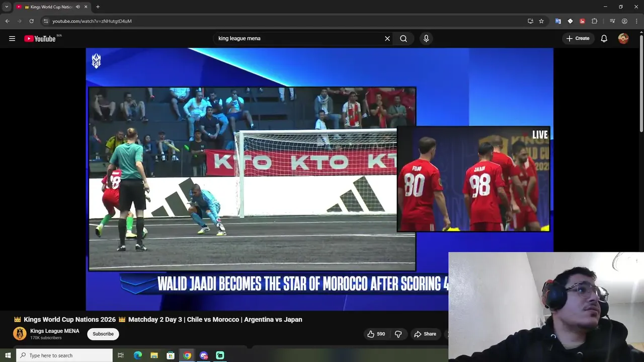Image resolution: width=644 pixels, height=362 pixels.
Task: Open the teal app icon on the taskbar
Action: click(x=220, y=355)
